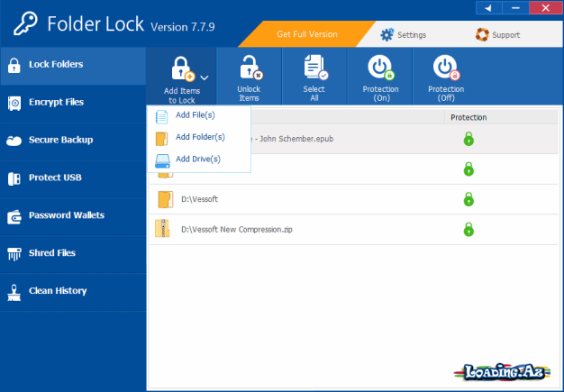Select D:\Vessoft New Compression.zip text

(237, 230)
